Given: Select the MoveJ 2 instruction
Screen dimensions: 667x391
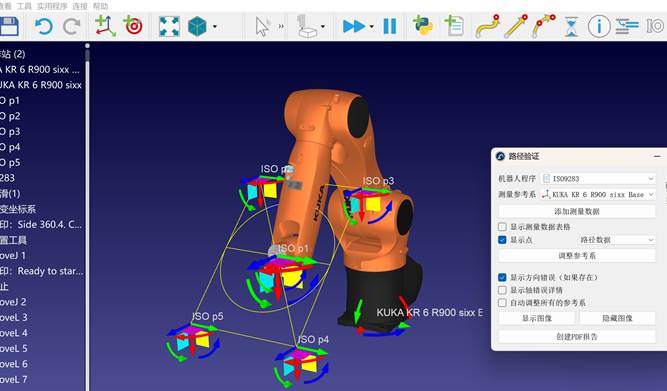Looking at the screenshot, I should pyautogui.click(x=13, y=302).
